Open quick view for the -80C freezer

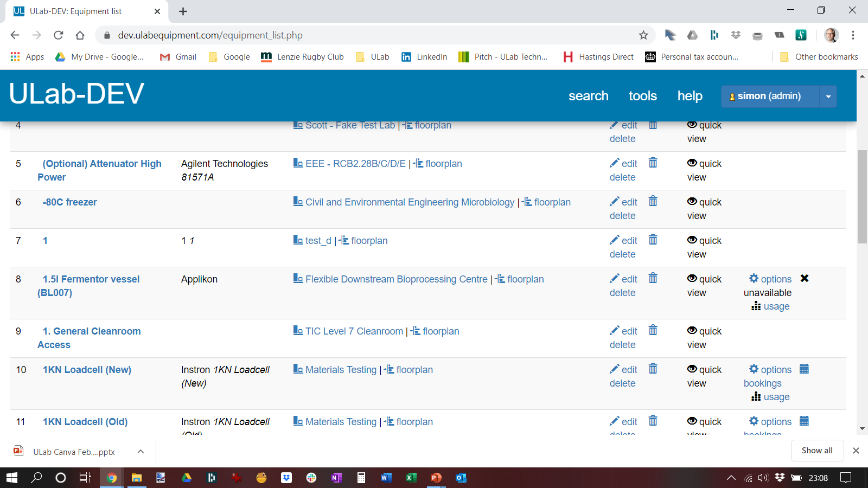pyautogui.click(x=704, y=209)
